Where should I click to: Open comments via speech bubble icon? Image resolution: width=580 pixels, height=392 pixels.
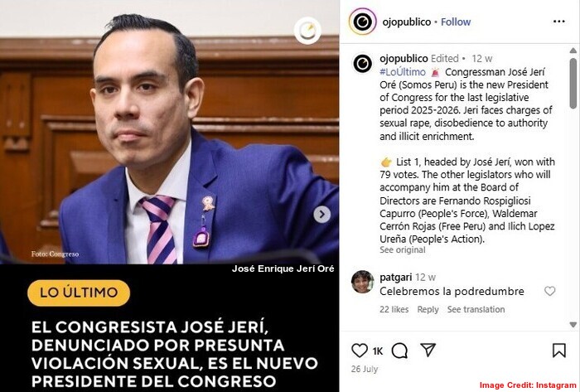click(399, 351)
